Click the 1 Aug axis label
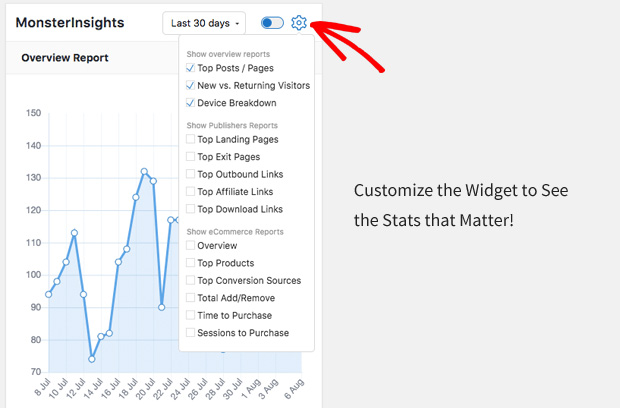Viewport: 620px width, 408px height. click(x=251, y=388)
